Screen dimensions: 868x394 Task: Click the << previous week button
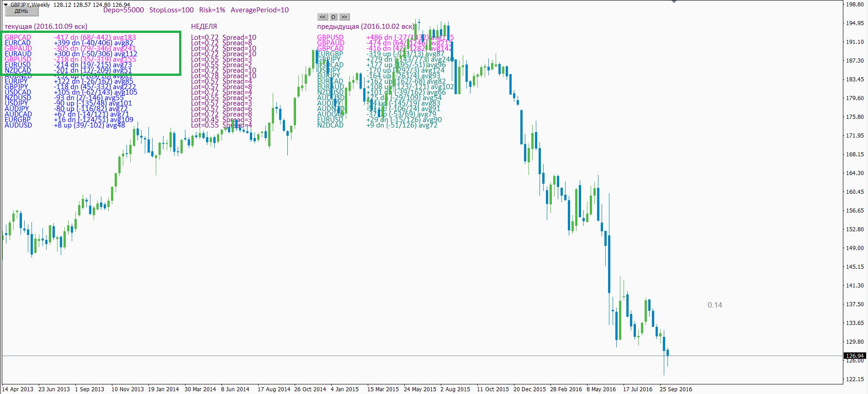coord(323,17)
